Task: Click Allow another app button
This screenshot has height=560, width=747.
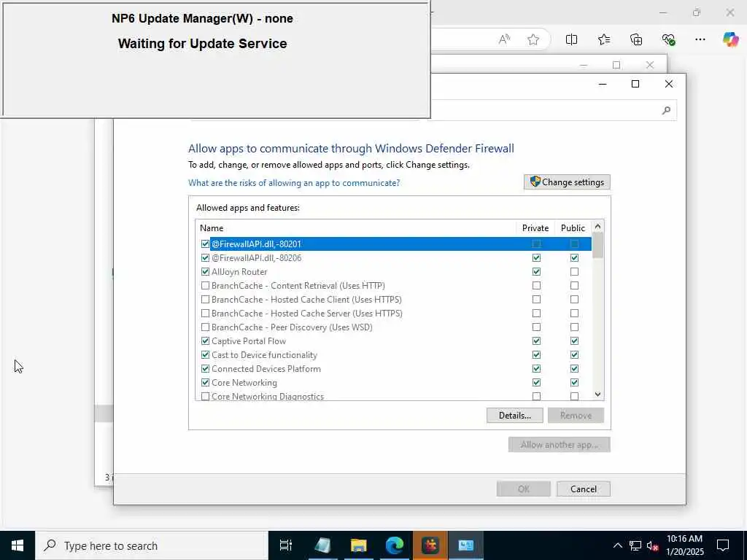Action: point(559,445)
